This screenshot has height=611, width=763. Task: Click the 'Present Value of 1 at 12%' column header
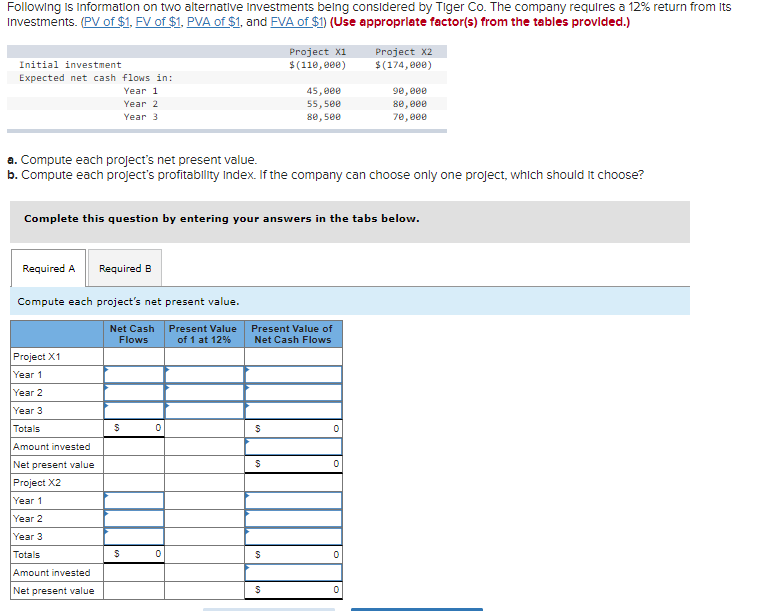(203, 334)
